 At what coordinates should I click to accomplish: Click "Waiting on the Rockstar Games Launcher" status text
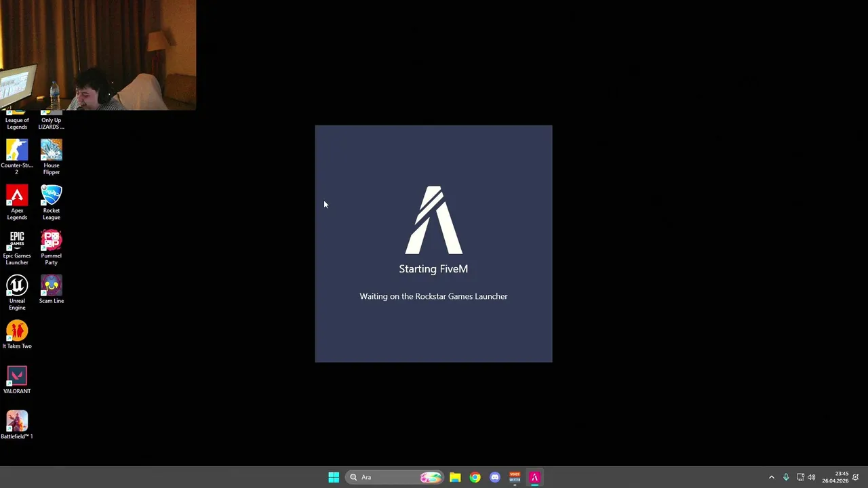433,296
